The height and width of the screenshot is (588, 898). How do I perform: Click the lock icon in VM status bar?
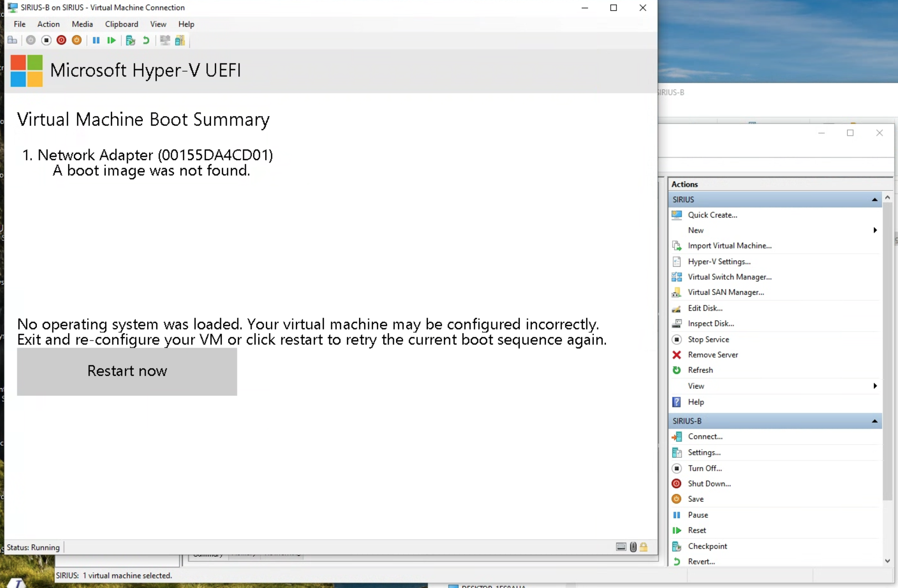[644, 547]
